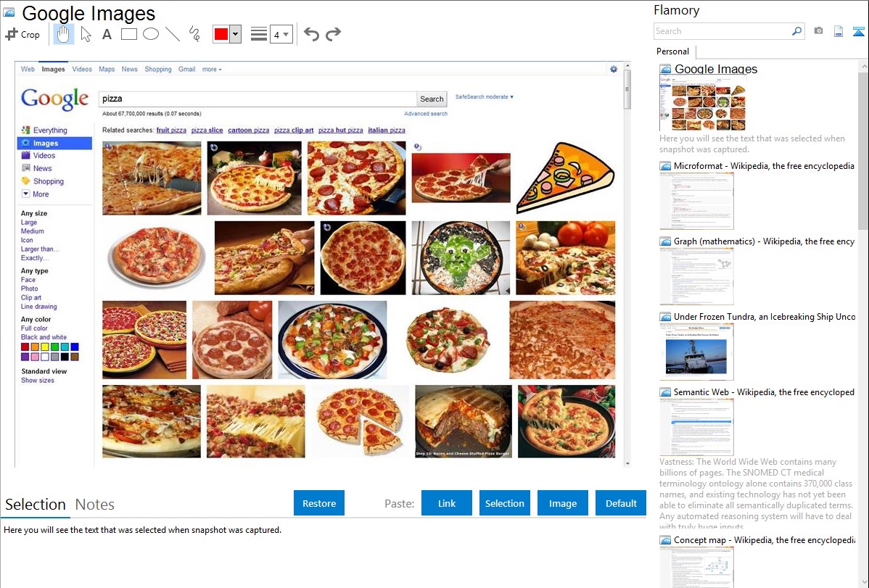869x588 pixels.
Task: Filter images by 'Face' type
Action: 28,280
